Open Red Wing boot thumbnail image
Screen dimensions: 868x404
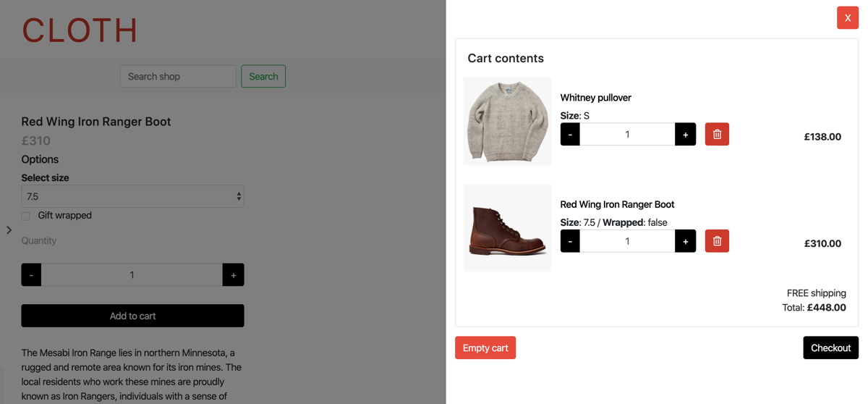click(x=507, y=227)
